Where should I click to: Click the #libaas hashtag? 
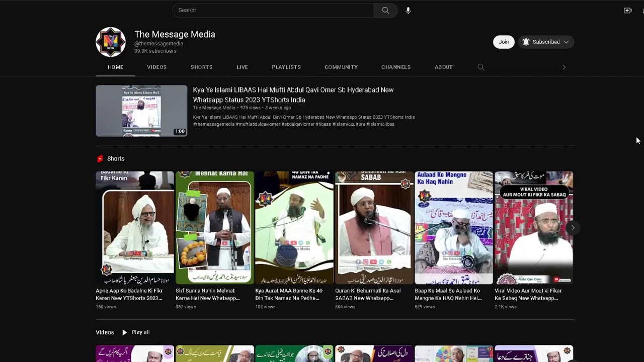pyautogui.click(x=325, y=124)
